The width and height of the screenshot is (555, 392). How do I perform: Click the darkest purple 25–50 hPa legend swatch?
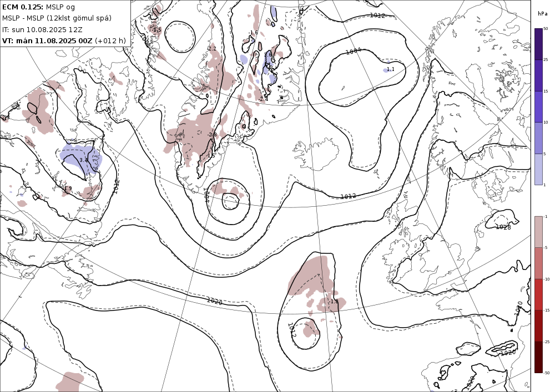pyautogui.click(x=538, y=44)
